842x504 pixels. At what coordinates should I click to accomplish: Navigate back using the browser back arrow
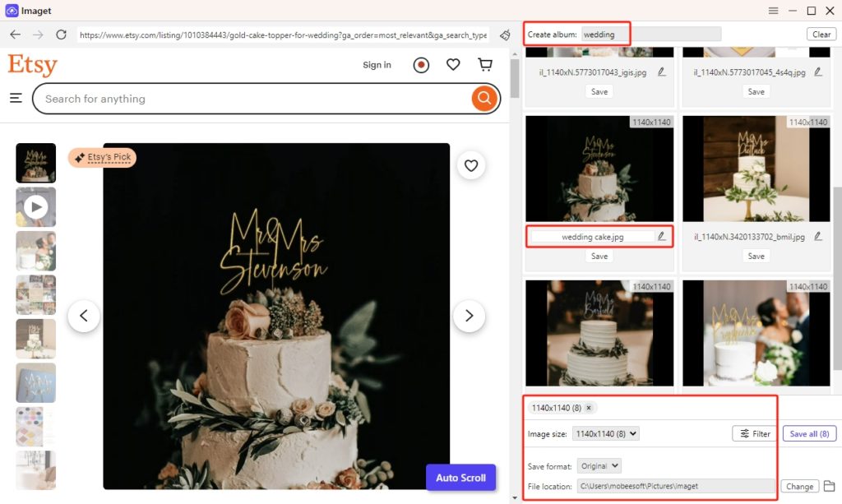click(15, 35)
